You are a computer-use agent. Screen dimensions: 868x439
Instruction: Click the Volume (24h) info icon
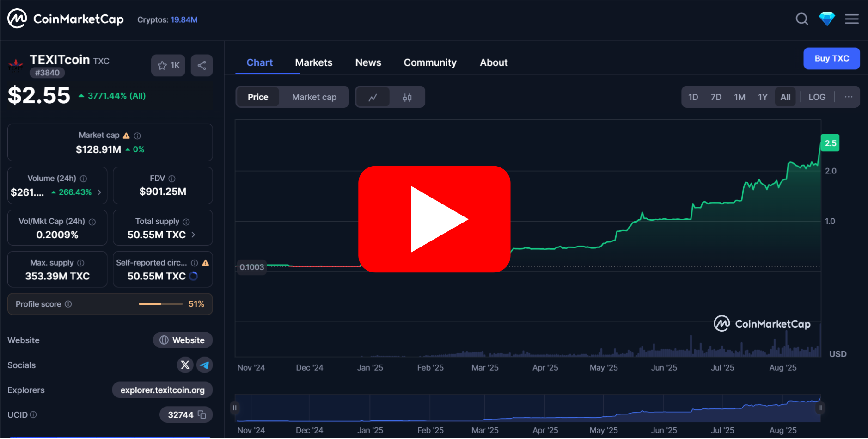coord(83,179)
